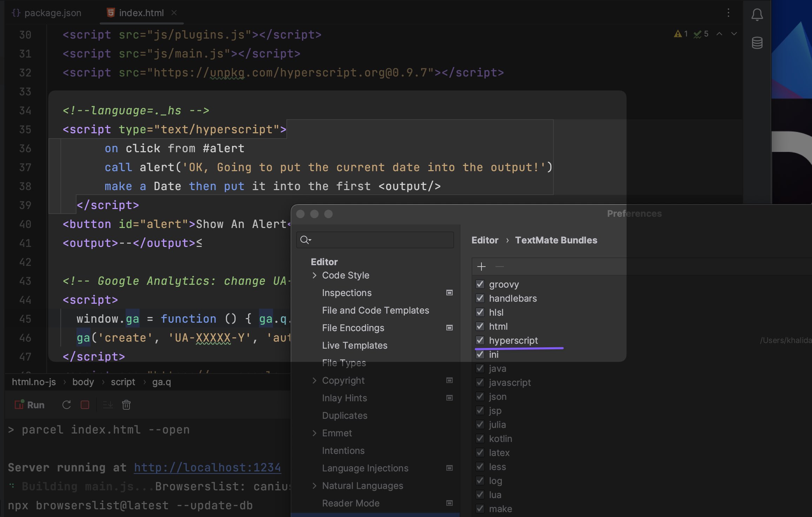The width and height of the screenshot is (812, 517).
Task: Click the Editor breadcrumb in Preferences header
Action: click(485, 240)
